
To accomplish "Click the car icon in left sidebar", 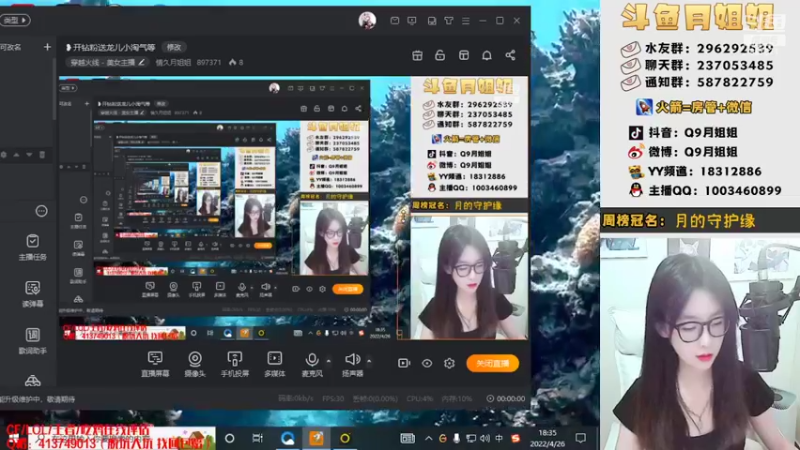I will 33,381.
